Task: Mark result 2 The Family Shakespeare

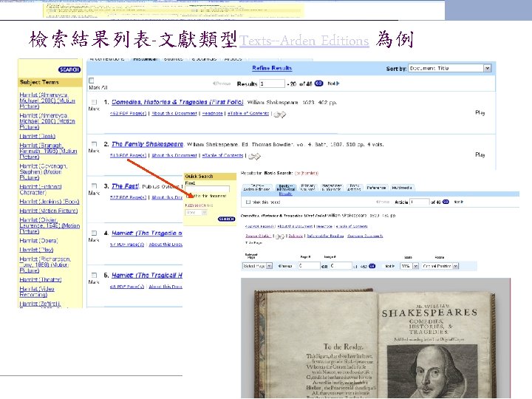Action: [94, 144]
